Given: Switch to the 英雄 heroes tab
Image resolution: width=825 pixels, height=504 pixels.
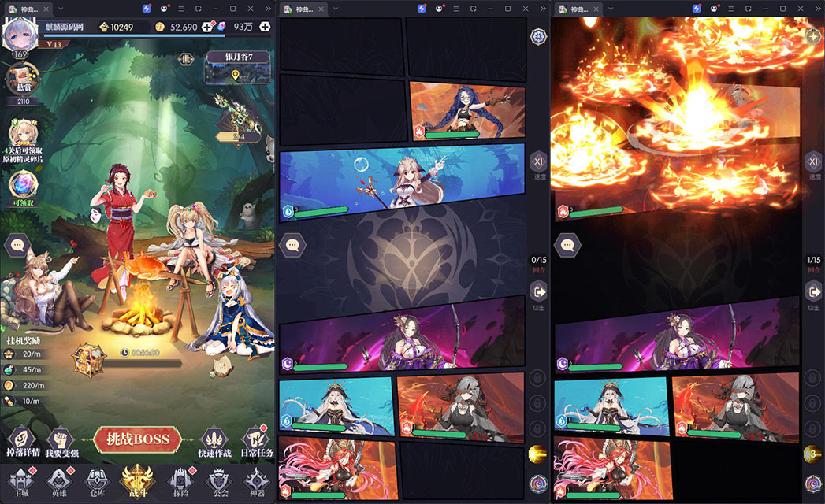Looking at the screenshot, I should point(57,480).
